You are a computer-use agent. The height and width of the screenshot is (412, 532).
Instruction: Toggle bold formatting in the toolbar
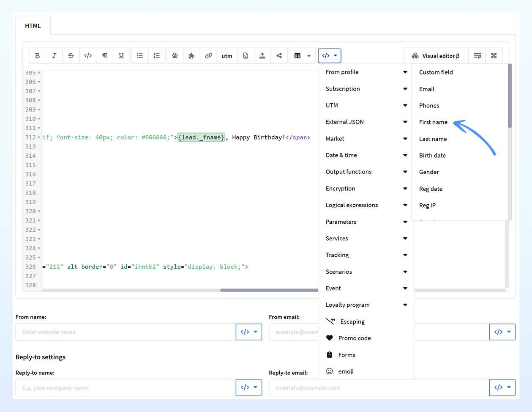pos(37,56)
